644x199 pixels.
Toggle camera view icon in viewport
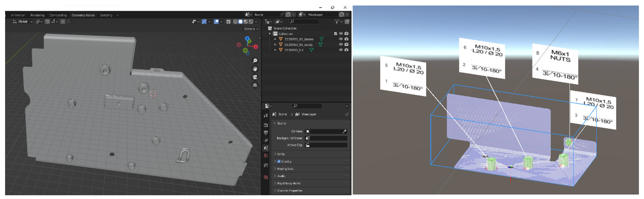(255, 77)
